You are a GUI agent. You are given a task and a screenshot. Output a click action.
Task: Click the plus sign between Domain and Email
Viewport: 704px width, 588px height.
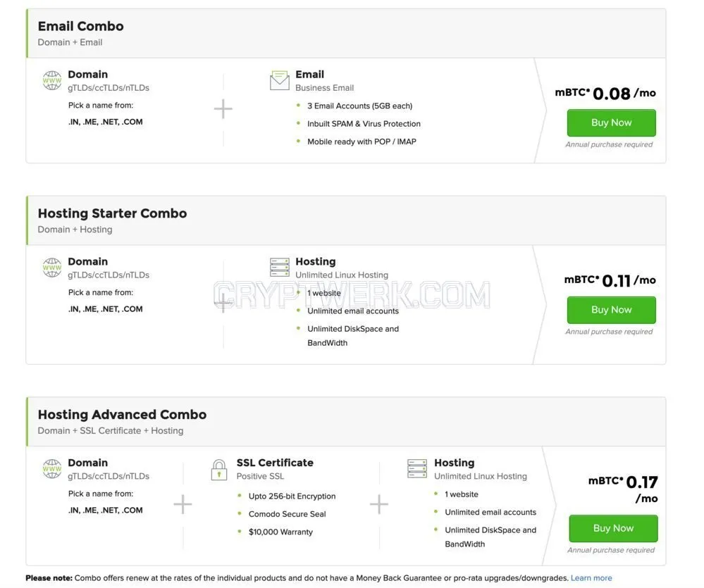[223, 109]
